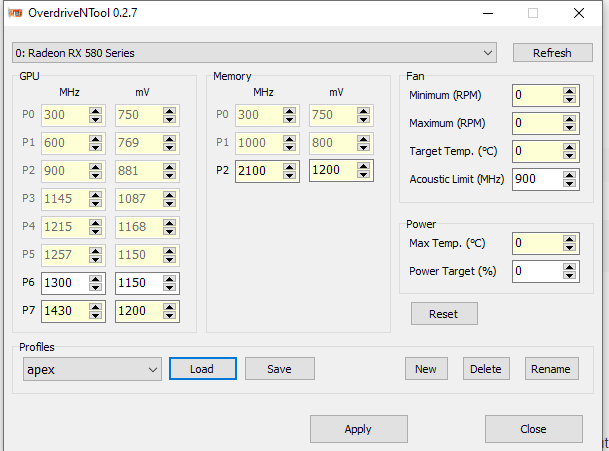Load the selected profile
609x451 pixels.
coord(203,369)
